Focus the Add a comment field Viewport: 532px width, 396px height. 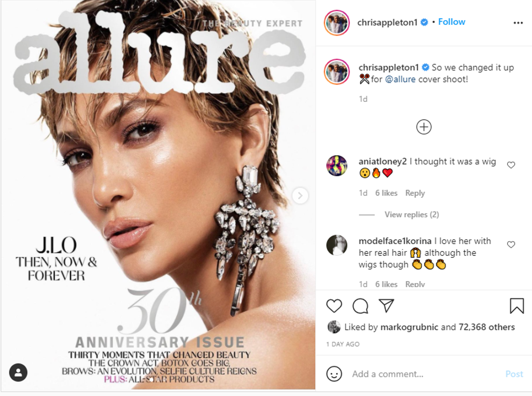[x=426, y=374]
